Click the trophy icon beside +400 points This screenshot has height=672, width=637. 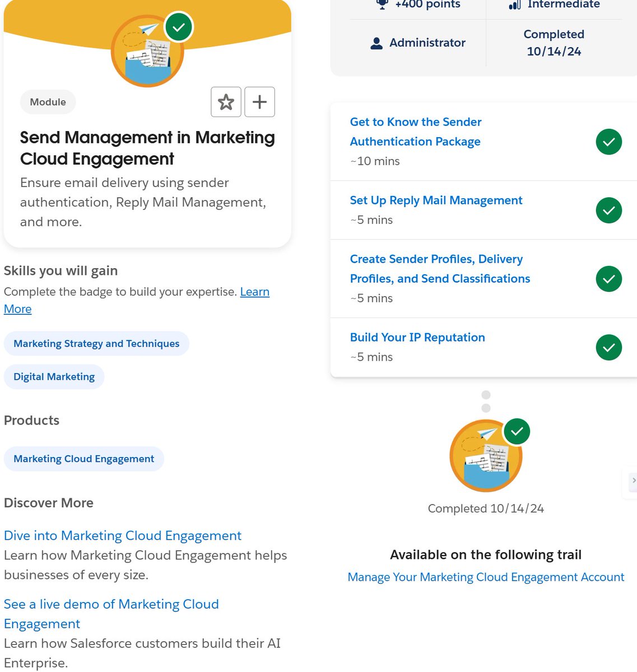(382, 4)
